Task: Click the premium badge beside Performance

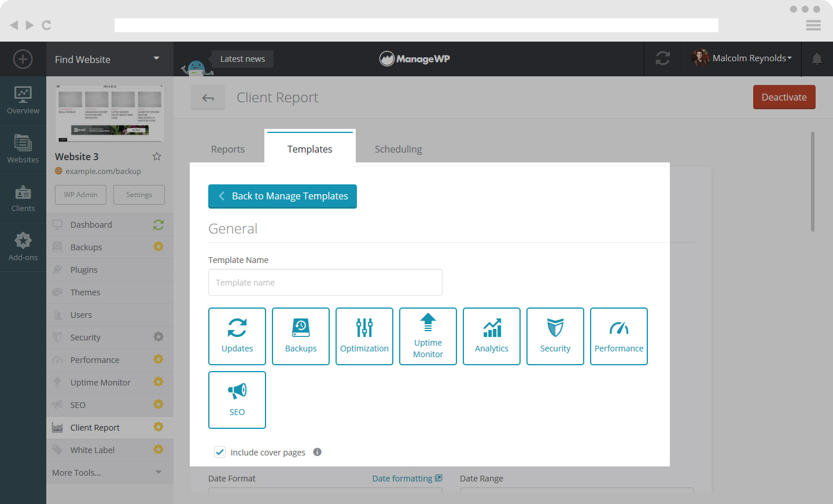Action: tap(159, 360)
